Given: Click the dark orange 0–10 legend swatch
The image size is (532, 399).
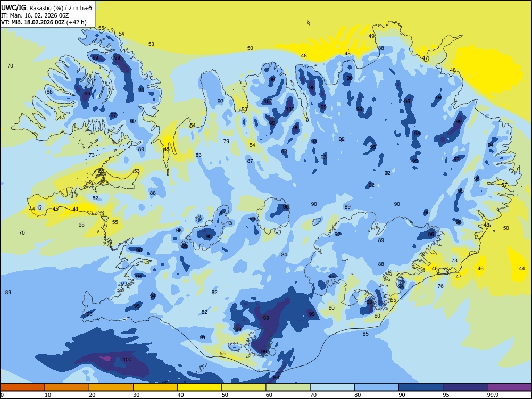Looking at the screenshot, I should 22,387.
